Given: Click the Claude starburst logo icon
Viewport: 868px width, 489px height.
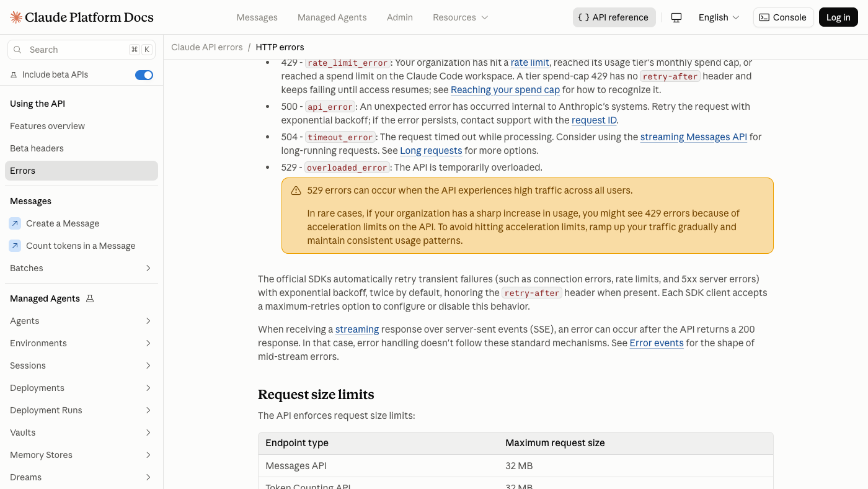Looking at the screenshot, I should point(16,17).
